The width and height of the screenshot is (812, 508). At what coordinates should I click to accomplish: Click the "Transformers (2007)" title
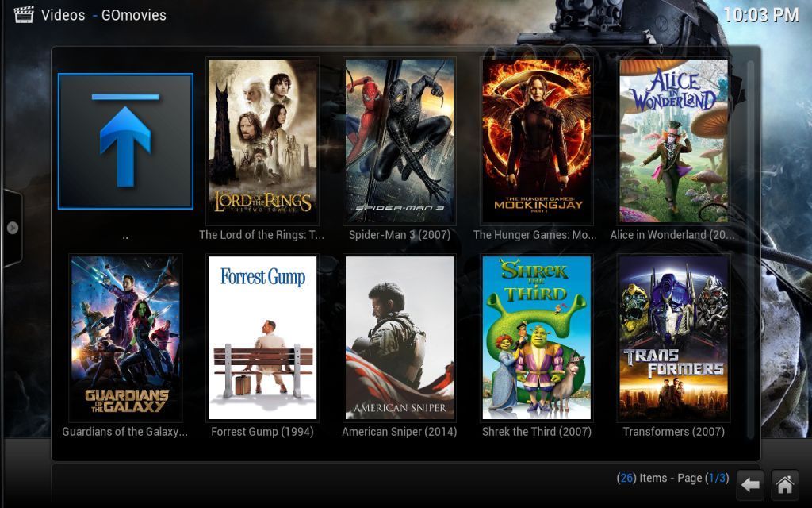pyautogui.click(x=674, y=432)
